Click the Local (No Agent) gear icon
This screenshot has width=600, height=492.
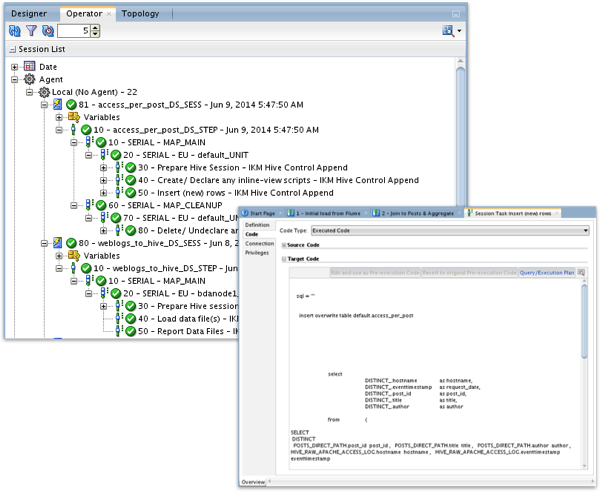(44, 92)
